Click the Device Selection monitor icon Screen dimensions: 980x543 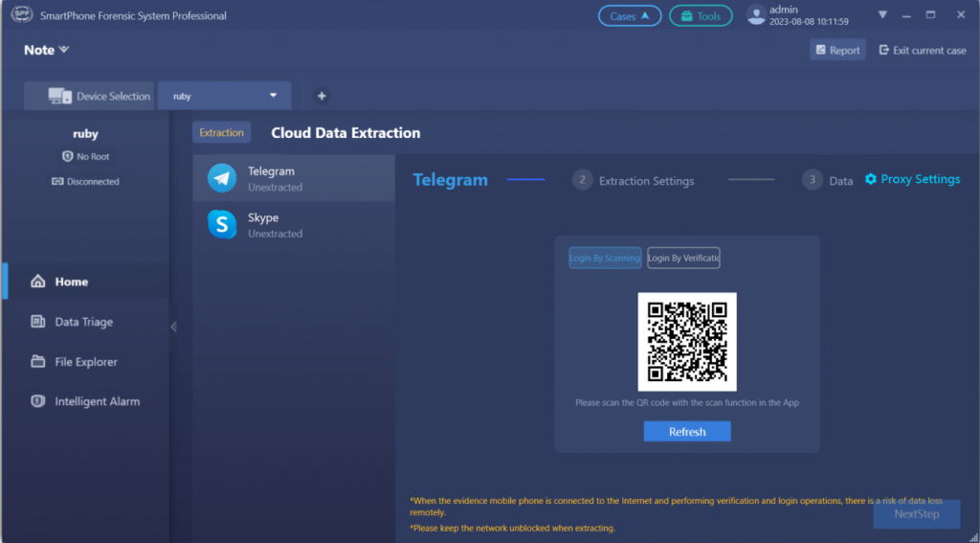pos(60,96)
